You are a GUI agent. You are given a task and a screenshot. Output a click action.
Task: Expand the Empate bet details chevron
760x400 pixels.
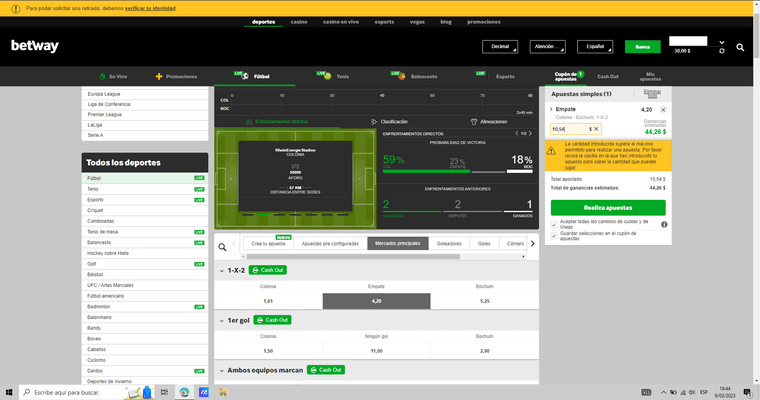(551, 109)
